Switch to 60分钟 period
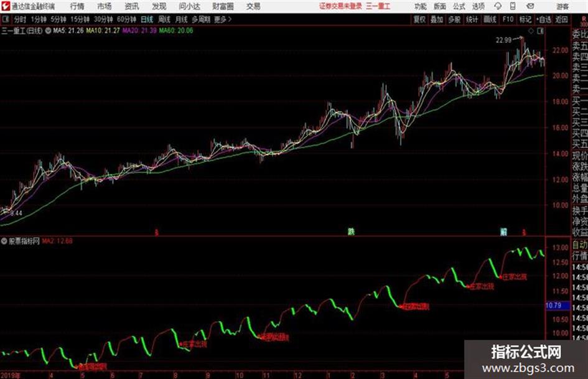This screenshot has width=588, height=379. [126, 19]
